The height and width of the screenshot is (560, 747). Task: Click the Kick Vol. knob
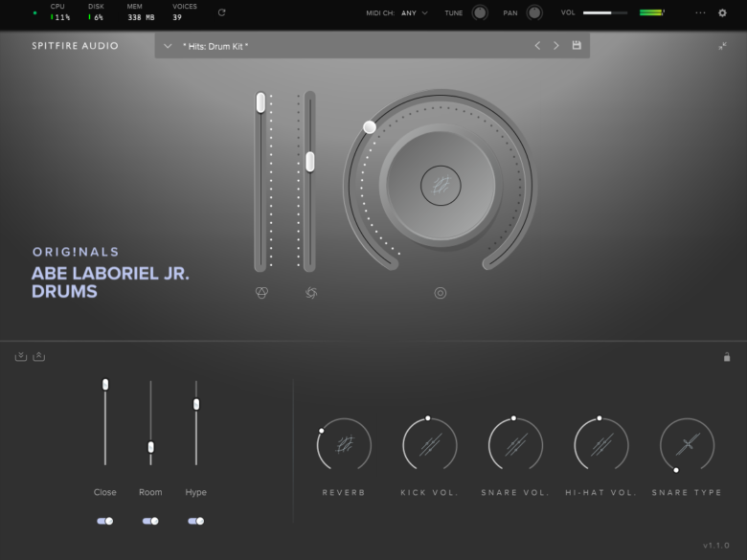tap(430, 445)
